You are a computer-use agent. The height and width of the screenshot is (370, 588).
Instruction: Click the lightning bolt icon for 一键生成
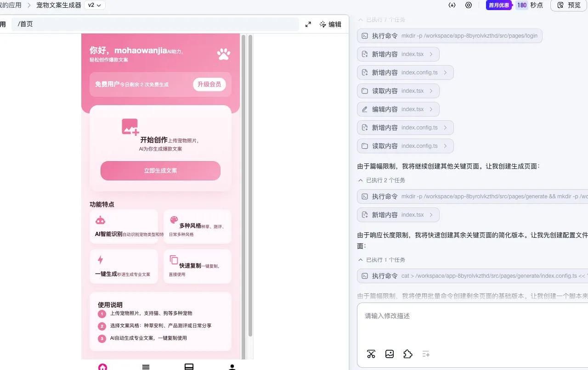[x=100, y=260]
